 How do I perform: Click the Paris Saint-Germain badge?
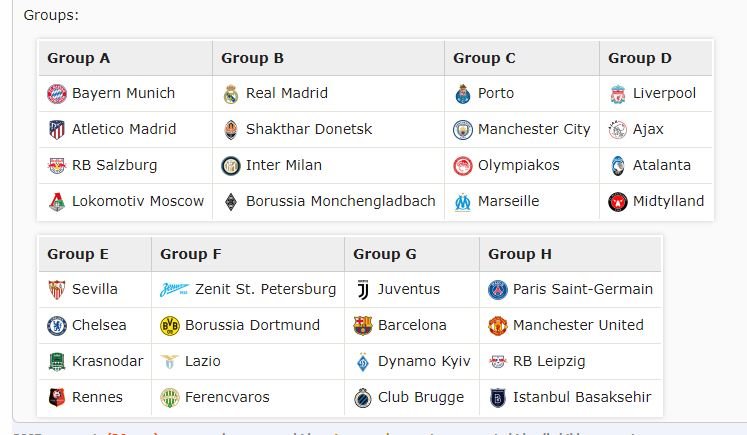click(x=497, y=290)
